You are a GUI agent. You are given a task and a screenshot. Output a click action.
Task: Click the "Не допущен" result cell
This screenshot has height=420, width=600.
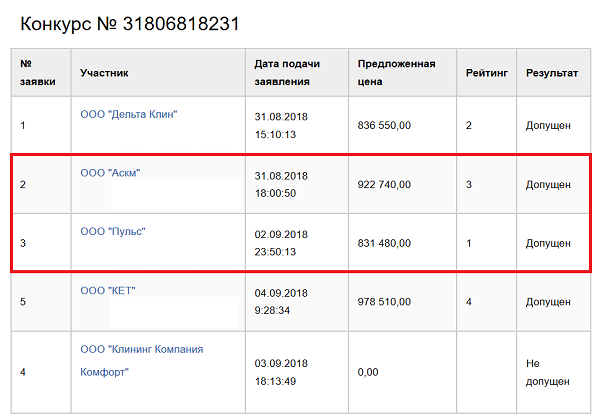tap(548, 372)
